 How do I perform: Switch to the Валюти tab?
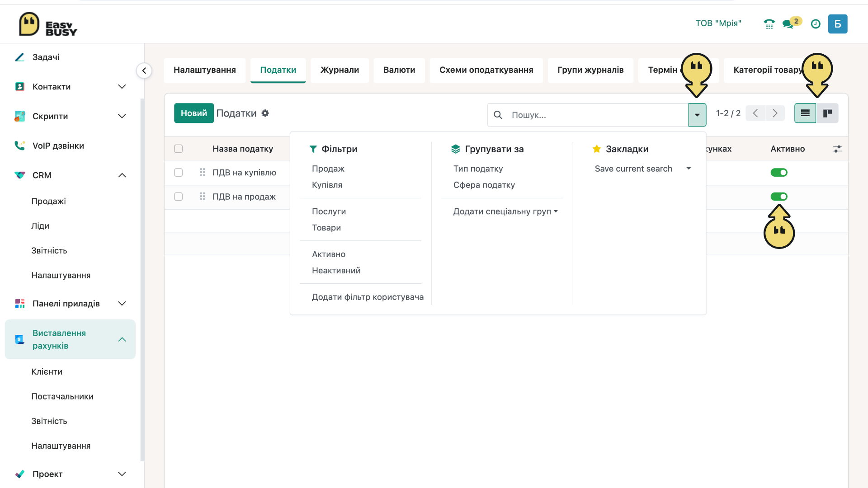(399, 70)
